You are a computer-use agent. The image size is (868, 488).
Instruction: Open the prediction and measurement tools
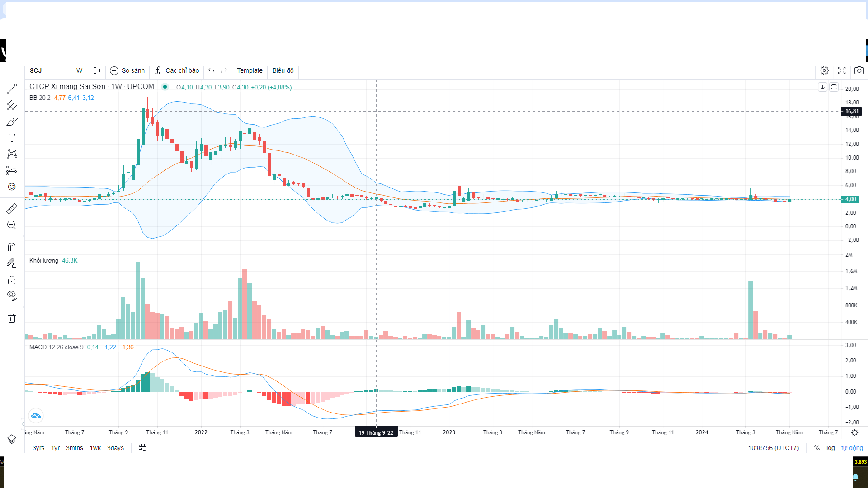coord(12,170)
